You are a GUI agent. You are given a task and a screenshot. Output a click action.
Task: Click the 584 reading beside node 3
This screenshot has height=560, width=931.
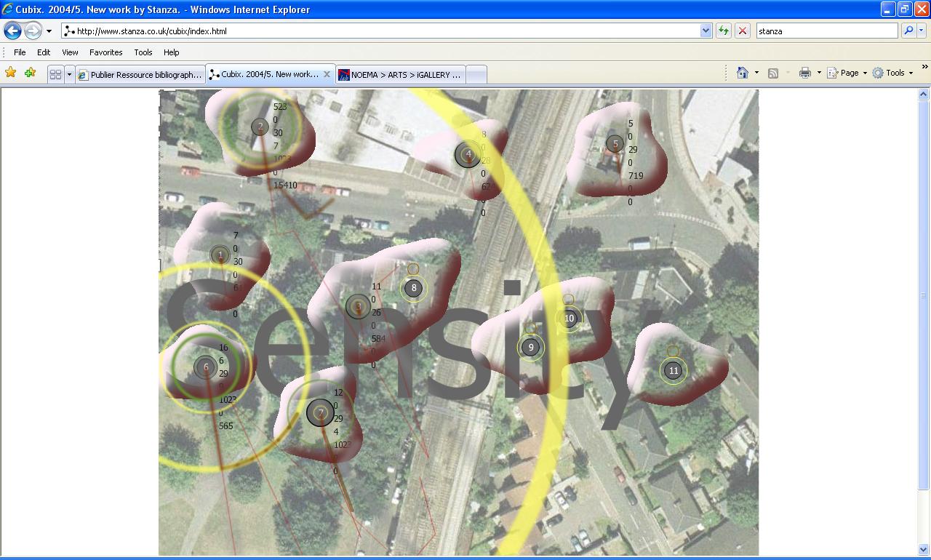coord(378,339)
